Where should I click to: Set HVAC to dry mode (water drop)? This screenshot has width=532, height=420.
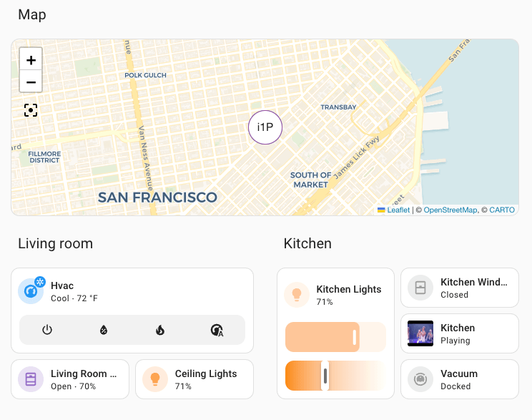(x=104, y=330)
